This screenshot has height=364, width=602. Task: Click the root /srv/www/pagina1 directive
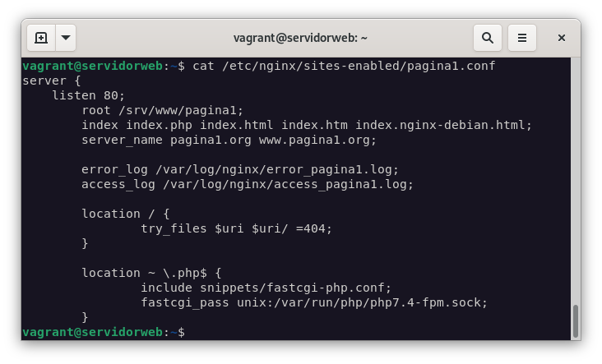click(163, 110)
